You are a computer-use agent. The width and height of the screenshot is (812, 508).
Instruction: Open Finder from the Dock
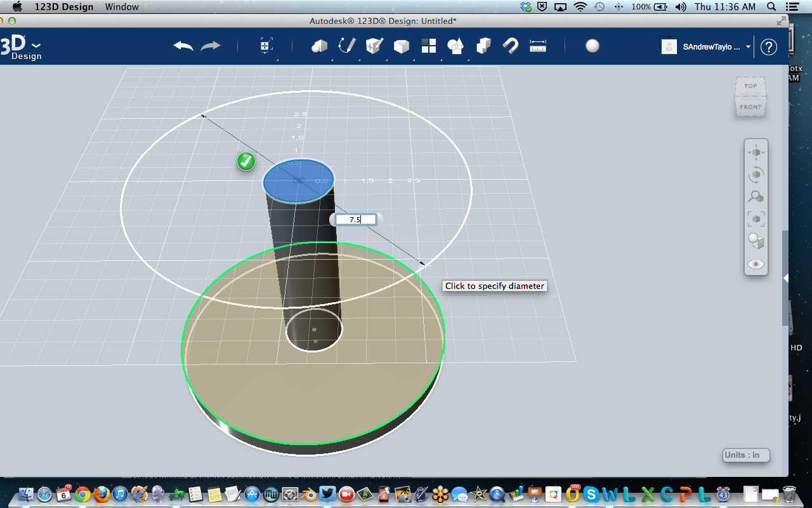[26, 494]
